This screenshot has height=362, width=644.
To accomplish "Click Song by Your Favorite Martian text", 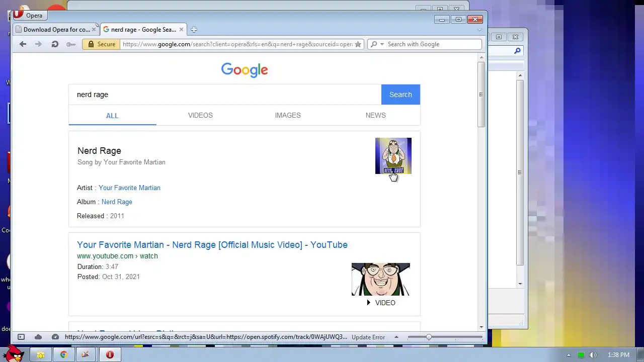I will coord(121,162).
